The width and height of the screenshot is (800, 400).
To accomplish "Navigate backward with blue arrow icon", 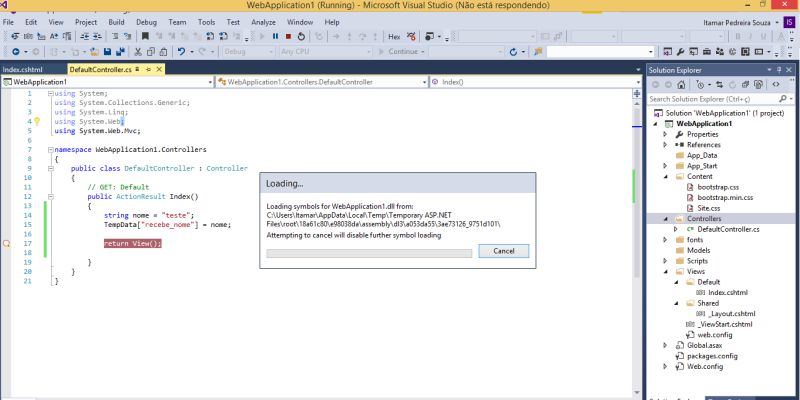I will [15, 52].
